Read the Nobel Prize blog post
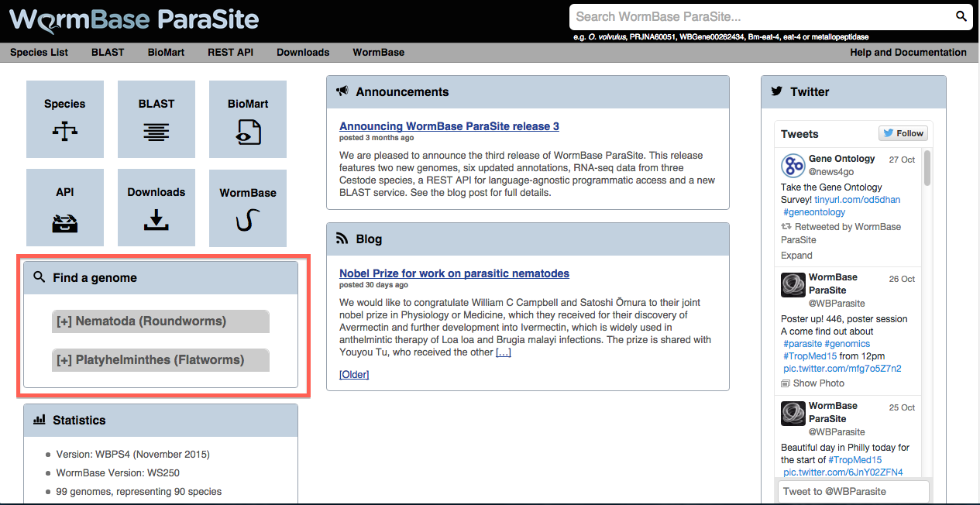This screenshot has height=505, width=980. [x=454, y=273]
